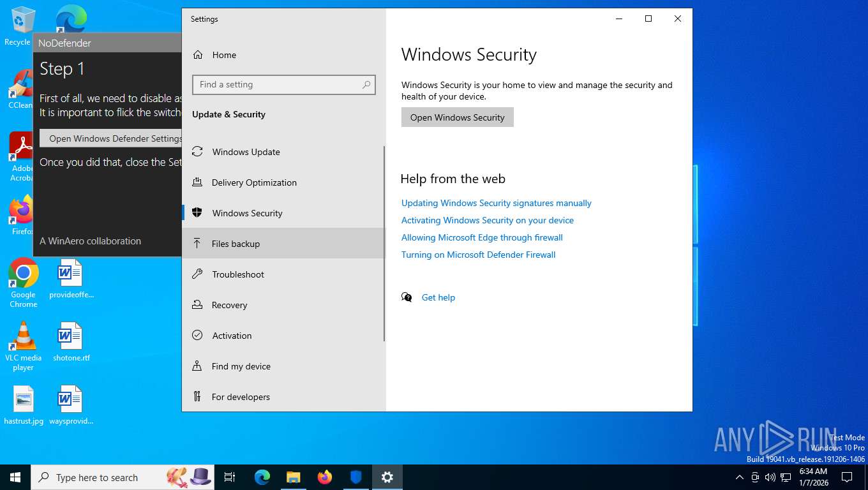The image size is (868, 490).
Task: Click the Settings gear on taskbar
Action: coord(387,477)
